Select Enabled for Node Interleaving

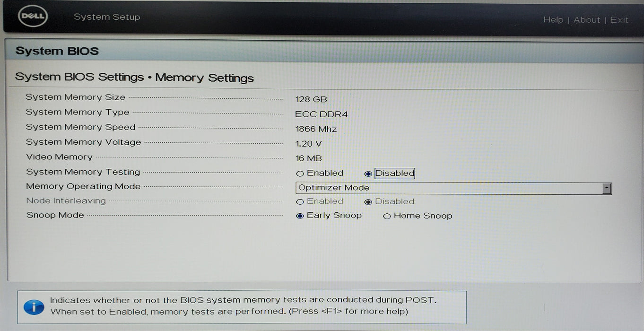[x=300, y=201]
